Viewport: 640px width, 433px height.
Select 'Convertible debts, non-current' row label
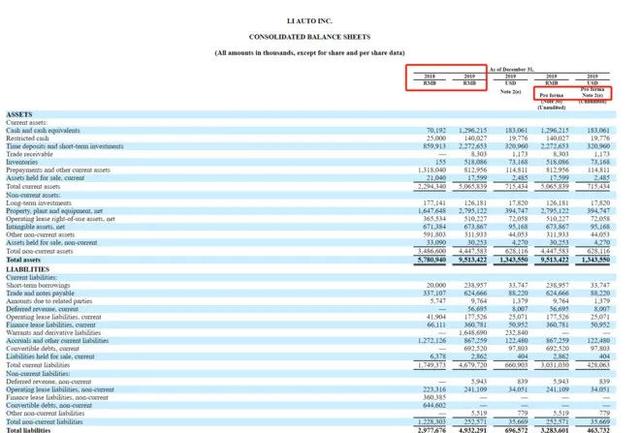[49, 405]
